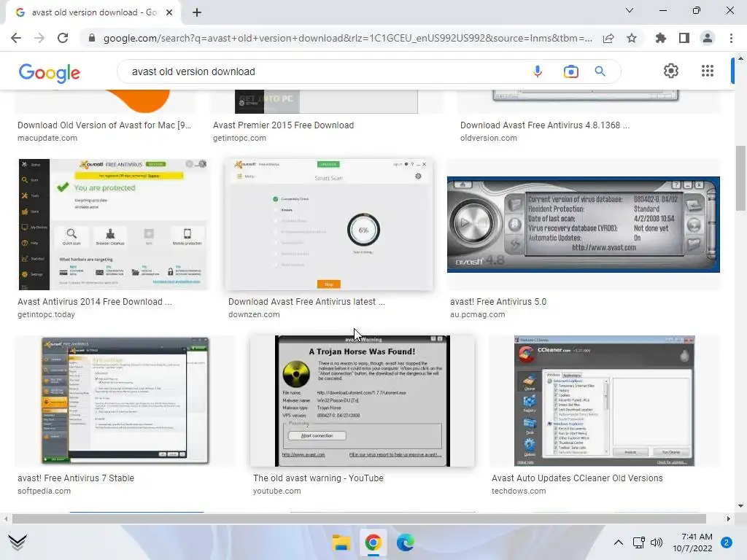
Task: Click the bottom-left taskbar chevron icon
Action: pyautogui.click(x=18, y=542)
